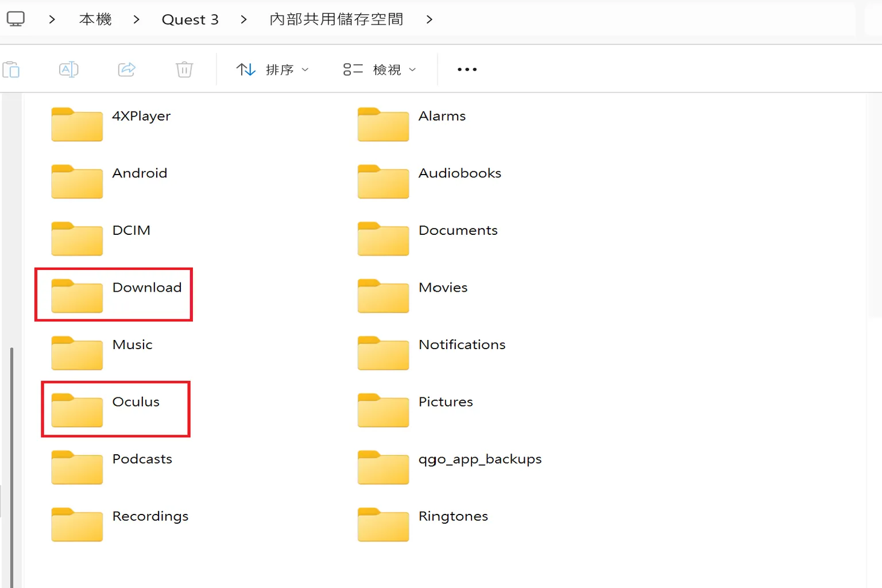Image resolution: width=882 pixels, height=588 pixels.
Task: Click the chevron after Quest 3 in breadcrumb
Action: point(243,18)
